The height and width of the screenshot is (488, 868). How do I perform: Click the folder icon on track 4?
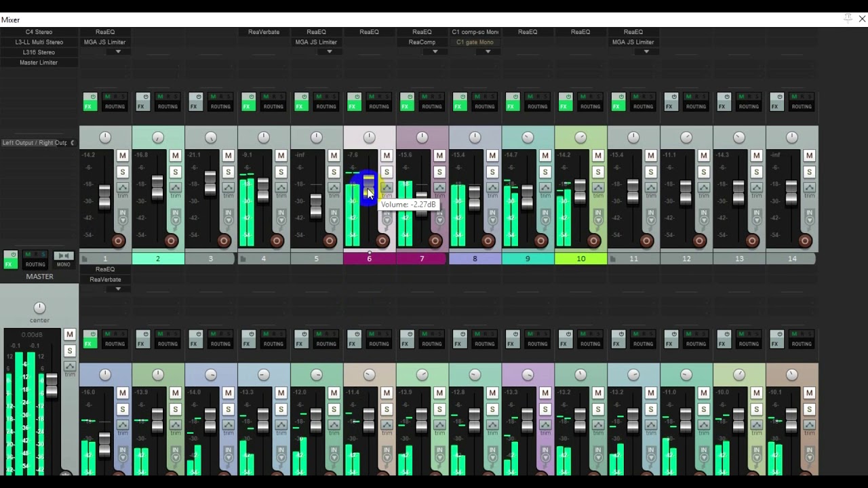tap(243, 259)
